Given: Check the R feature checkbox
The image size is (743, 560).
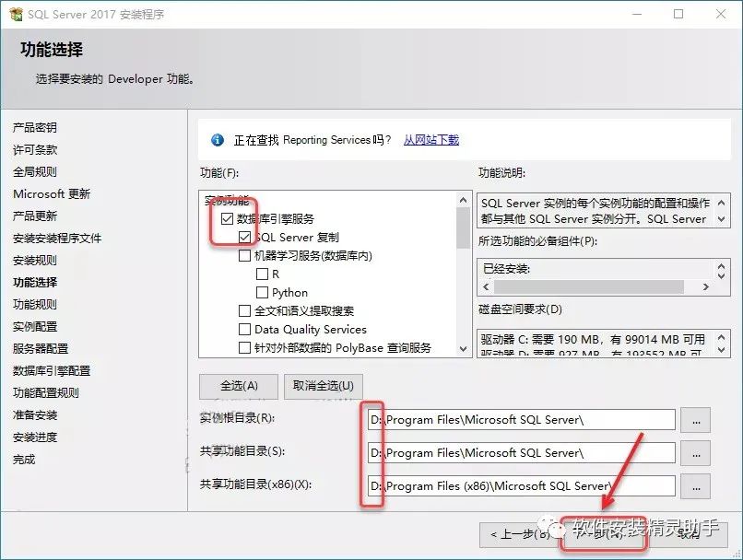Looking at the screenshot, I should [262, 274].
